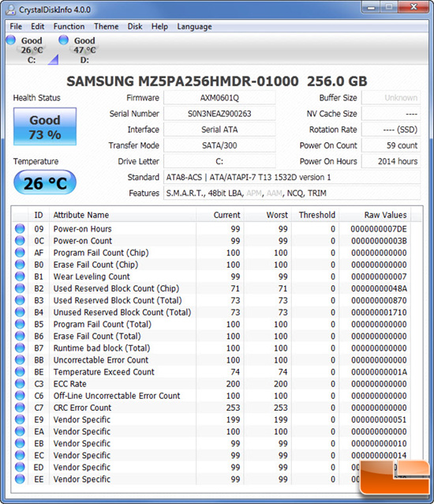Viewport: 434px width, 504px height.
Task: Click the Drive Letter field C:
Action: pyautogui.click(x=219, y=161)
